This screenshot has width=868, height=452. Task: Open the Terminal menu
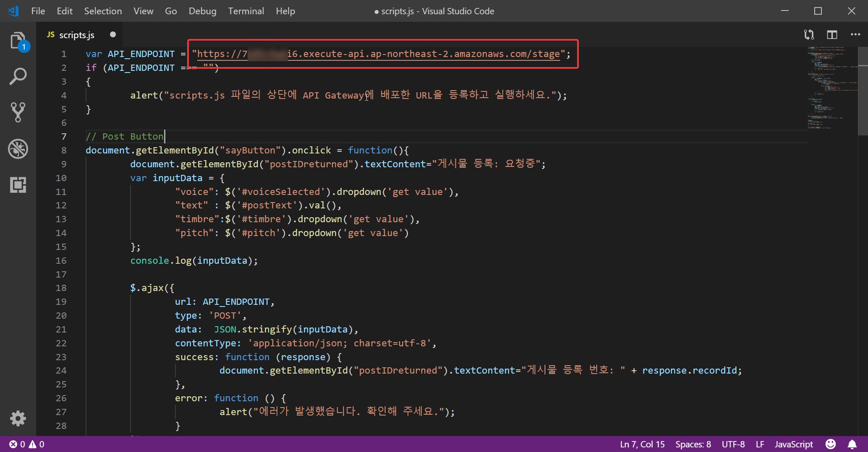click(x=246, y=11)
